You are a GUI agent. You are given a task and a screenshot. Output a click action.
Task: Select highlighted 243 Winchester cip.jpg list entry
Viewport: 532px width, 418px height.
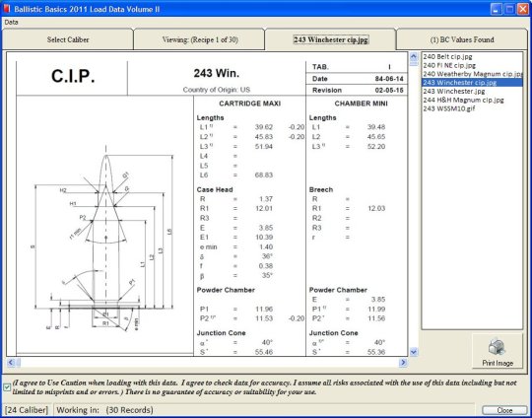pos(472,83)
